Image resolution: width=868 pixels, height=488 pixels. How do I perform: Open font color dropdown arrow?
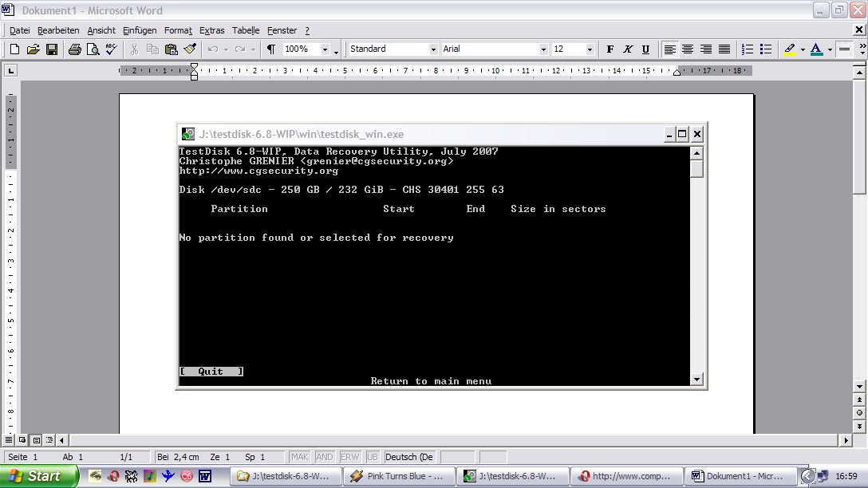click(x=830, y=49)
